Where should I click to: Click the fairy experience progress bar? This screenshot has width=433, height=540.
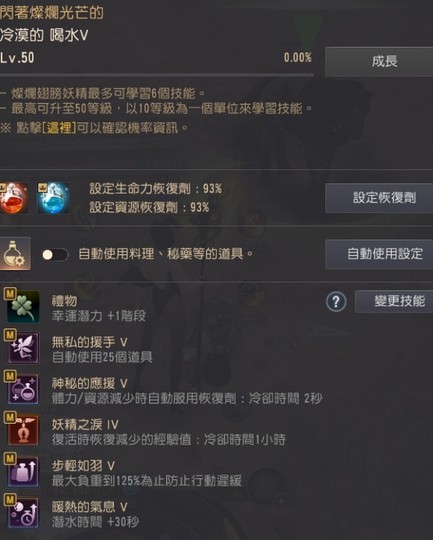[156, 74]
